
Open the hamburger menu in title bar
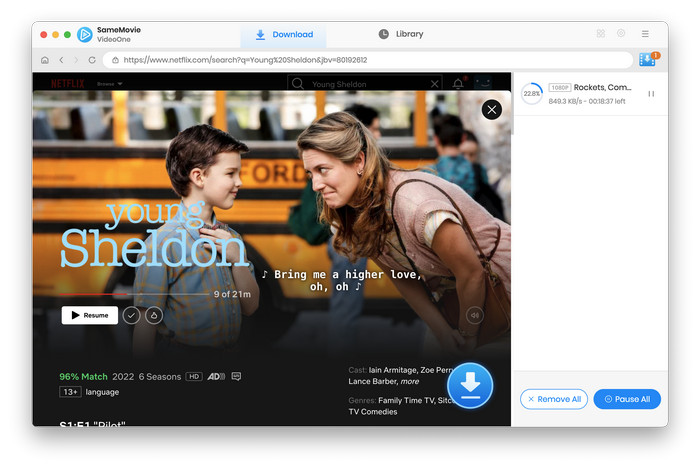coord(645,34)
